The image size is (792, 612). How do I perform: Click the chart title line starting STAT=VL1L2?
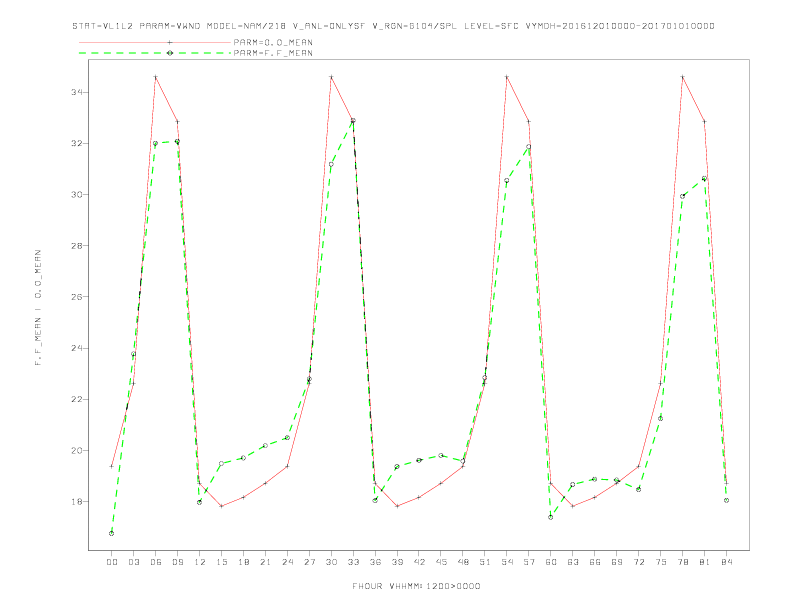pyautogui.click(x=393, y=26)
